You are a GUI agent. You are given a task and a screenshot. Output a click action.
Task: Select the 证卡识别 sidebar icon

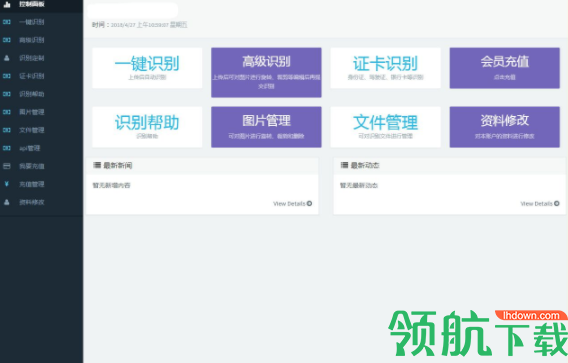pos(7,76)
